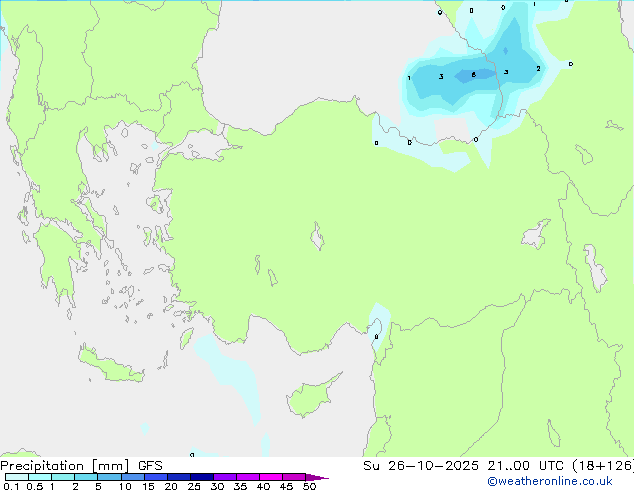Click the legend tick label "10"

(125, 486)
